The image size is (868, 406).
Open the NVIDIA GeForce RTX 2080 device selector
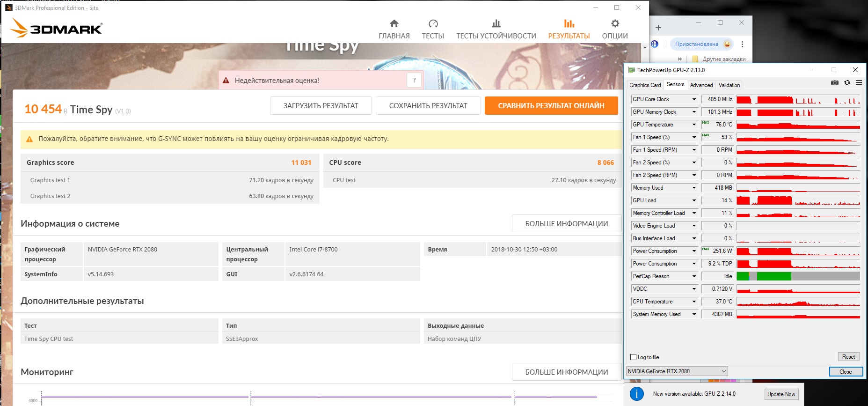coord(677,371)
